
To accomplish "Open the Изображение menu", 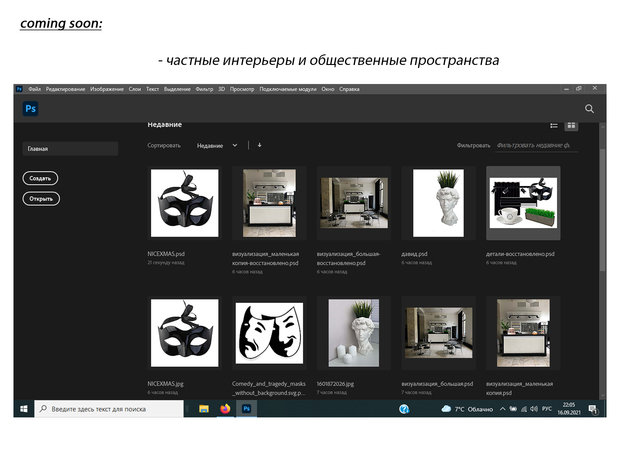I will pyautogui.click(x=107, y=89).
